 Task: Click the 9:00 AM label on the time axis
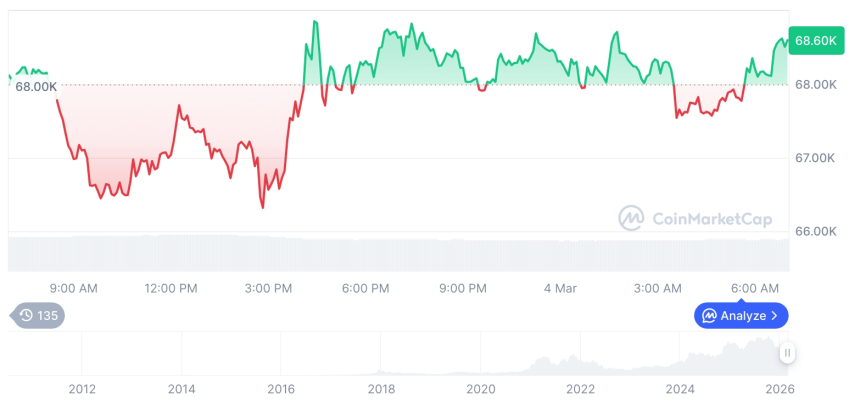pyautogui.click(x=73, y=288)
